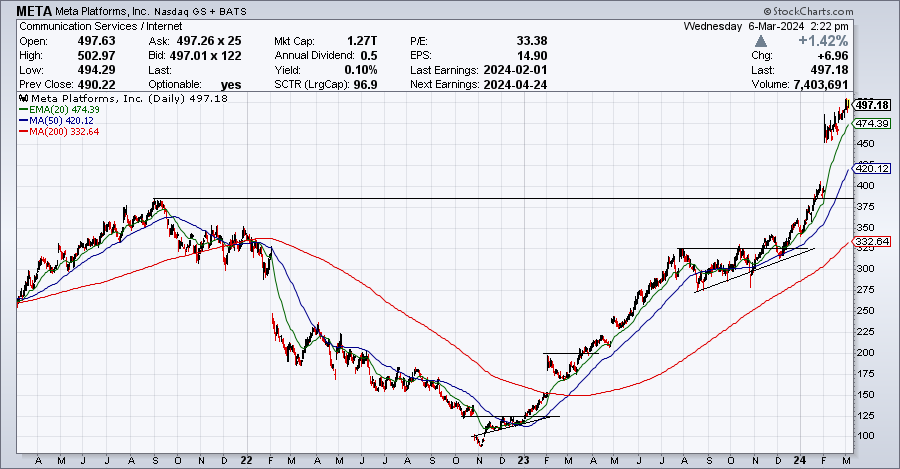Click the Wednesday 6-Mar-2024 2:22 pm timestamp
900x469 pixels.
pos(766,26)
